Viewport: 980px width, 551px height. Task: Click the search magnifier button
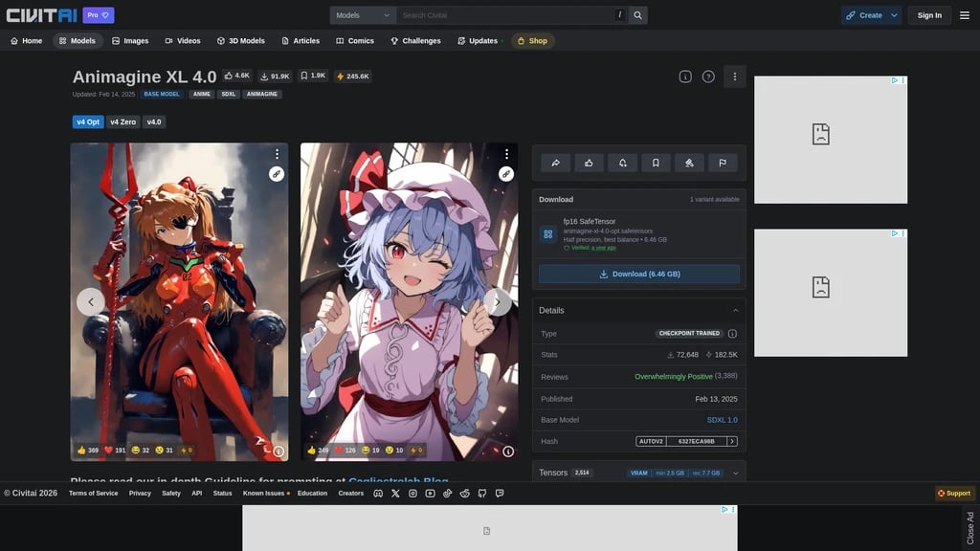click(637, 15)
